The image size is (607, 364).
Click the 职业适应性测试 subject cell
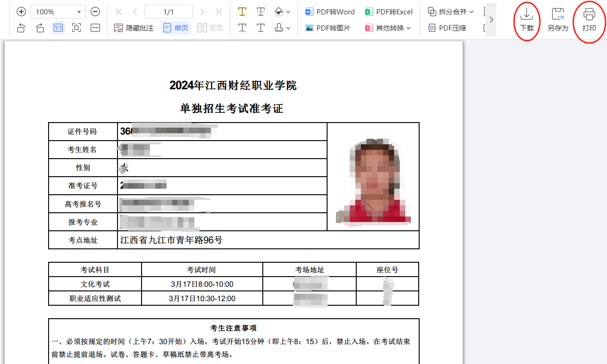point(95,298)
